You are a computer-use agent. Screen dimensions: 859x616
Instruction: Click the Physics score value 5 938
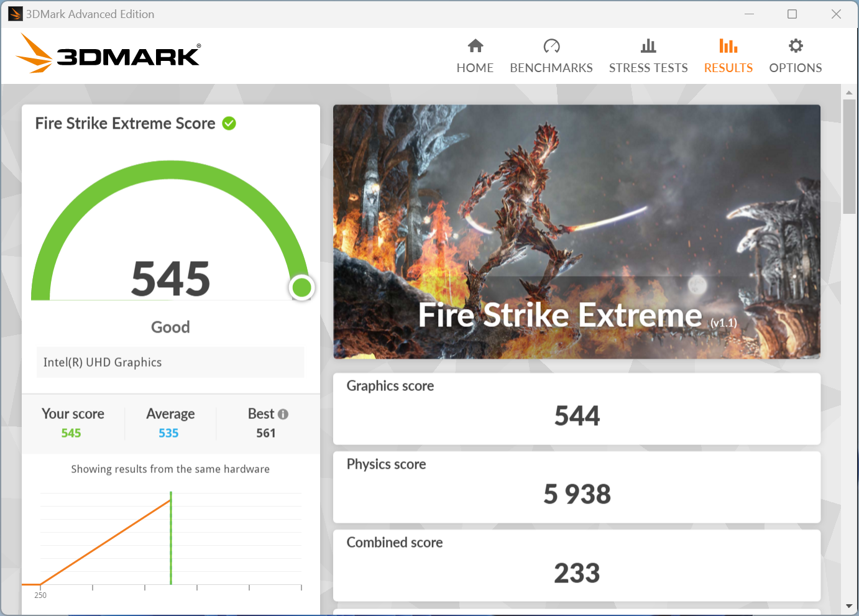[x=577, y=494]
